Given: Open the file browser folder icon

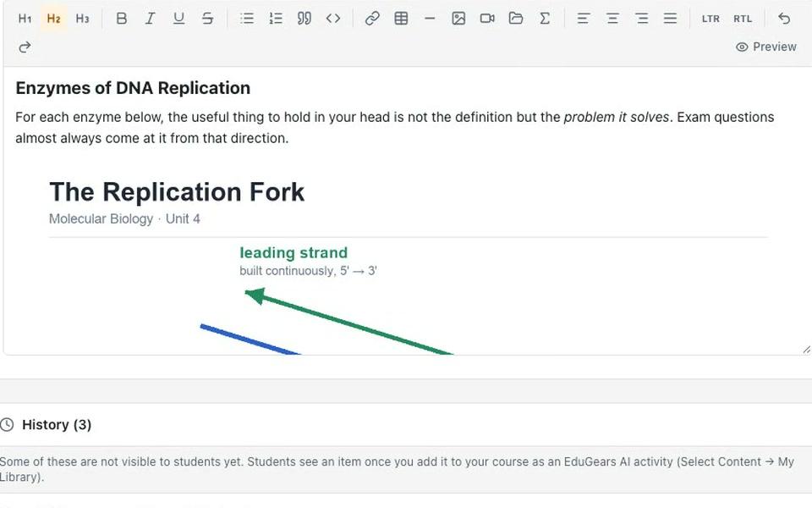Looking at the screenshot, I should point(516,19).
